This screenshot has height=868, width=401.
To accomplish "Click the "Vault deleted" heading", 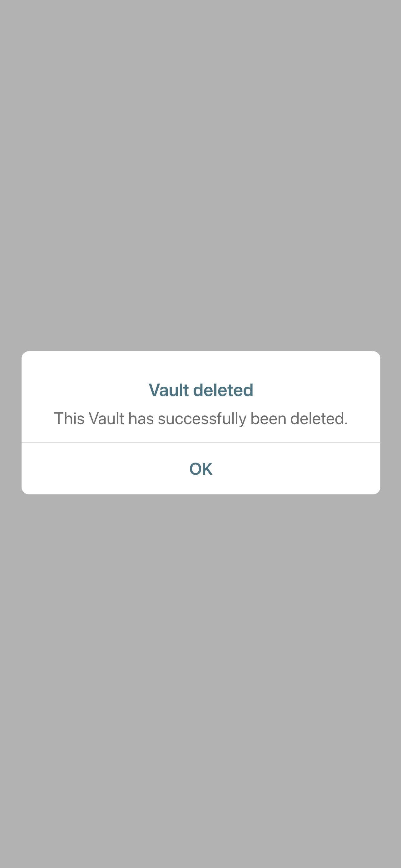I will (201, 390).
